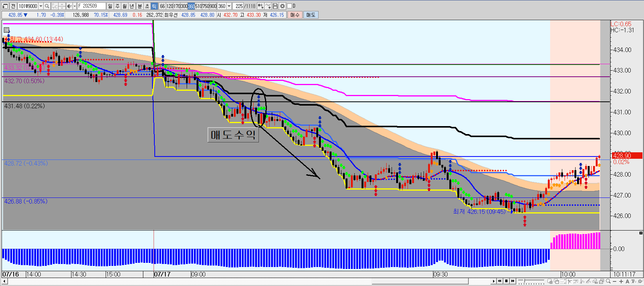Click the minus icon in bottom toolbar
The width and height of the screenshot is (644, 286).
click(x=615, y=281)
